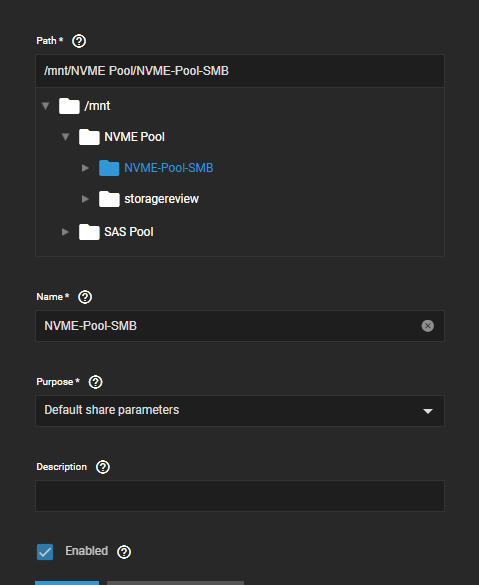Viewport: 479px width, 585px height.
Task: Expand the SAS Pool tree node
Action: click(x=65, y=232)
